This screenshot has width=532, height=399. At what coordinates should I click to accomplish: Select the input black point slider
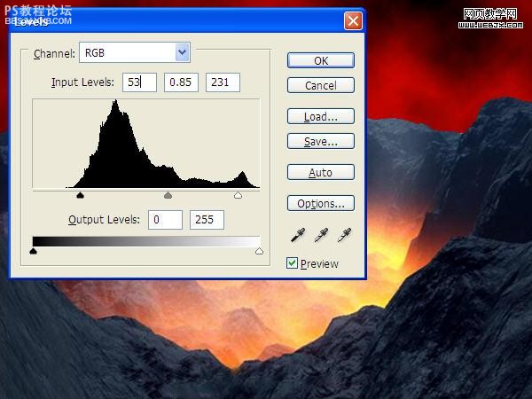click(80, 195)
